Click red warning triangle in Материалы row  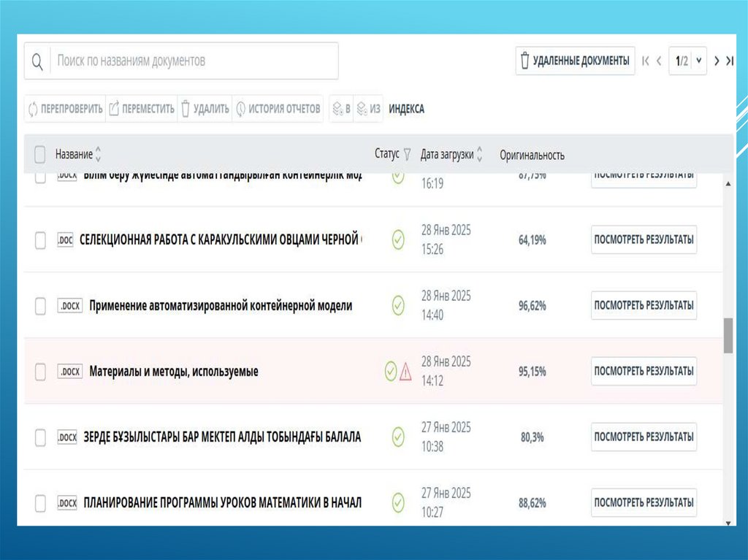click(405, 372)
